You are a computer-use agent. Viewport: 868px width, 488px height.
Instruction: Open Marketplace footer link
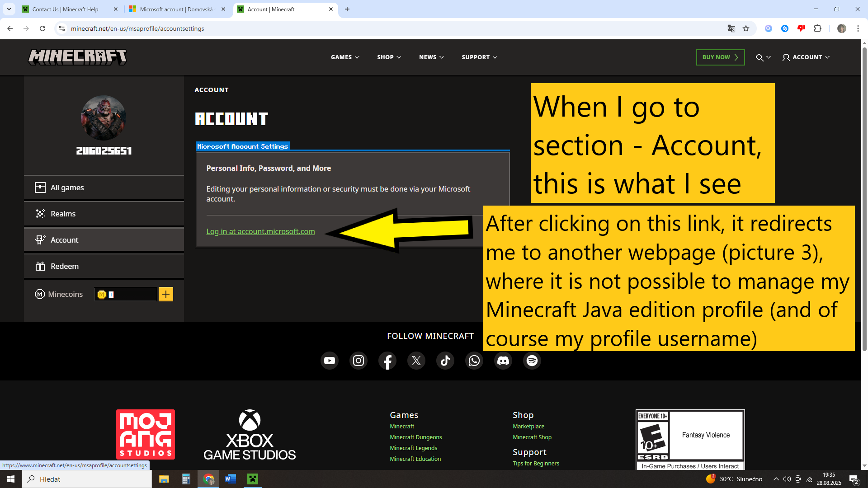528,426
